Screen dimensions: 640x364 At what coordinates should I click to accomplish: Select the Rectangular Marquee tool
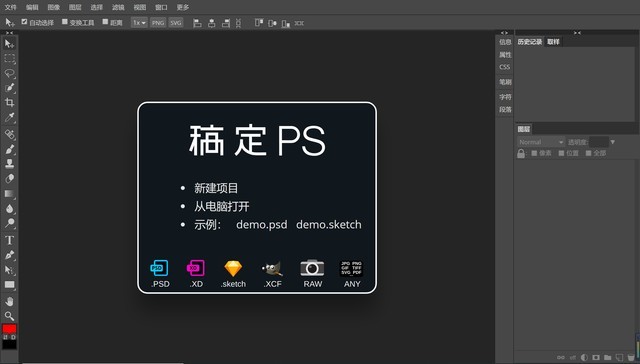[9, 58]
